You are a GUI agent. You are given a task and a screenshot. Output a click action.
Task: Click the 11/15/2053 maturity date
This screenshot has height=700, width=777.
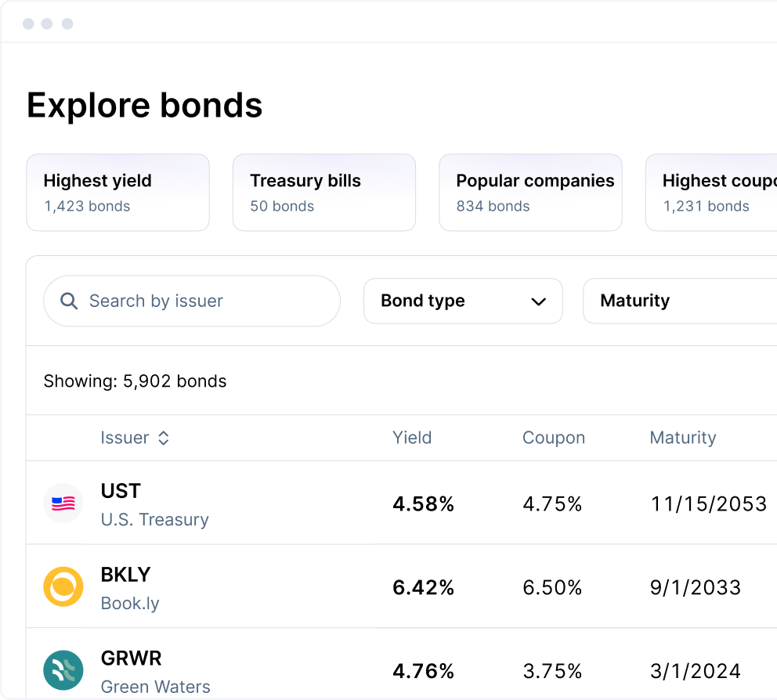click(x=709, y=503)
